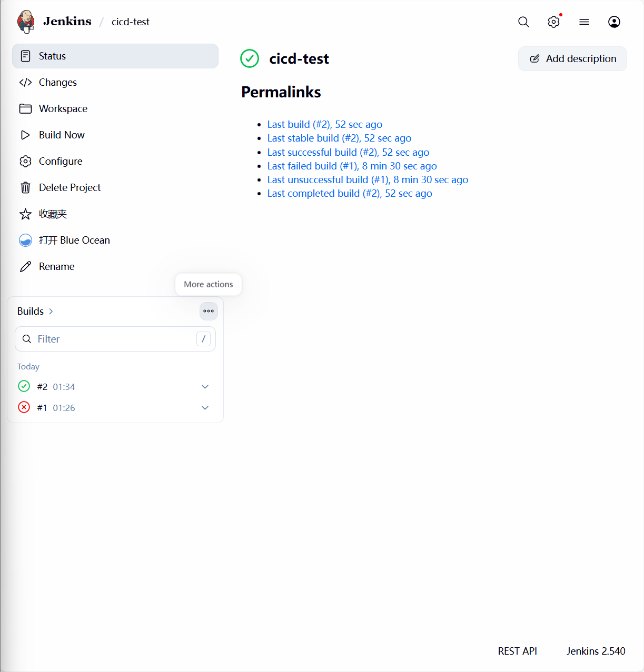The height and width of the screenshot is (672, 644).
Task: Click cicd-test breadcrumb in header
Action: click(131, 22)
